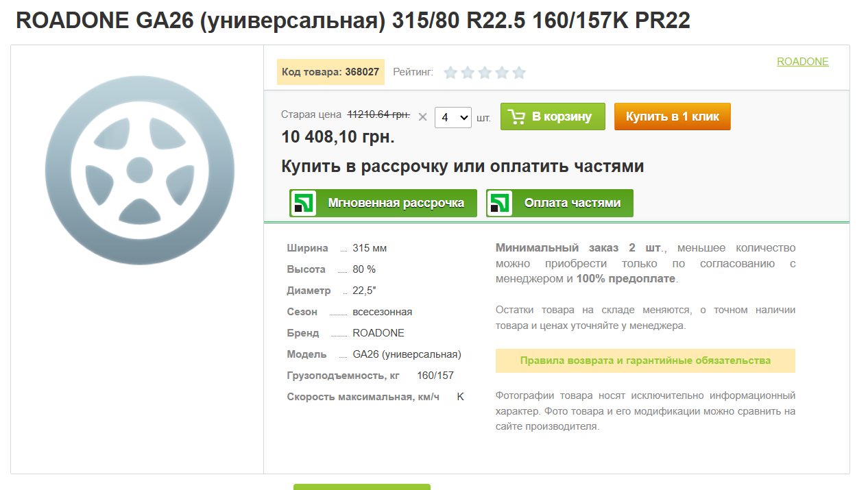
Task: Click the Модель value GA26 (универсальная)
Action: click(x=407, y=354)
